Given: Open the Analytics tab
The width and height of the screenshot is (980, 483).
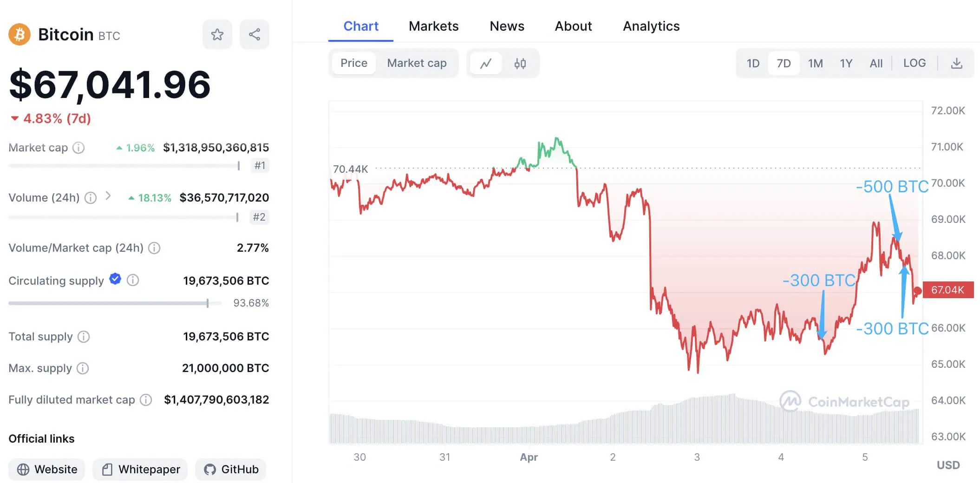Looking at the screenshot, I should coord(651,26).
